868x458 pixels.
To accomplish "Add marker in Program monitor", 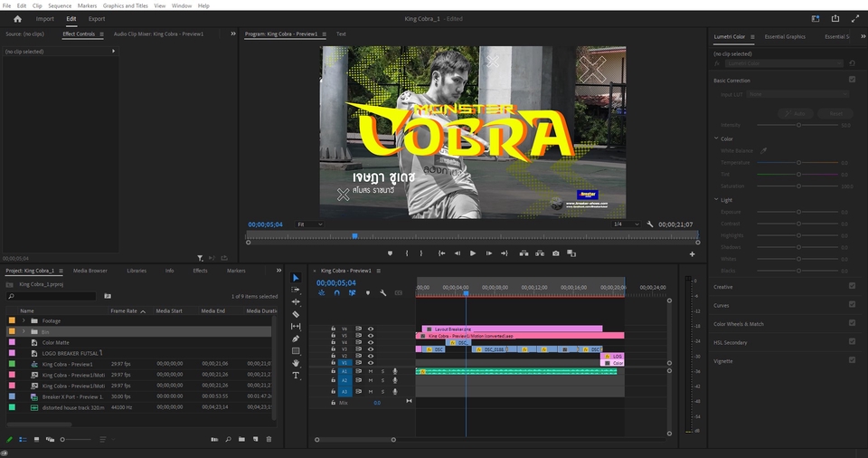I will [x=391, y=253].
